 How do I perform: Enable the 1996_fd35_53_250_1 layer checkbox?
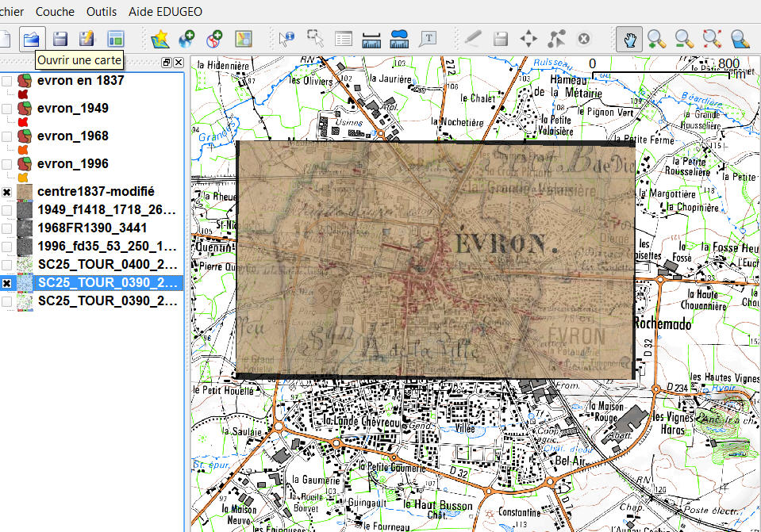[x=7, y=247]
